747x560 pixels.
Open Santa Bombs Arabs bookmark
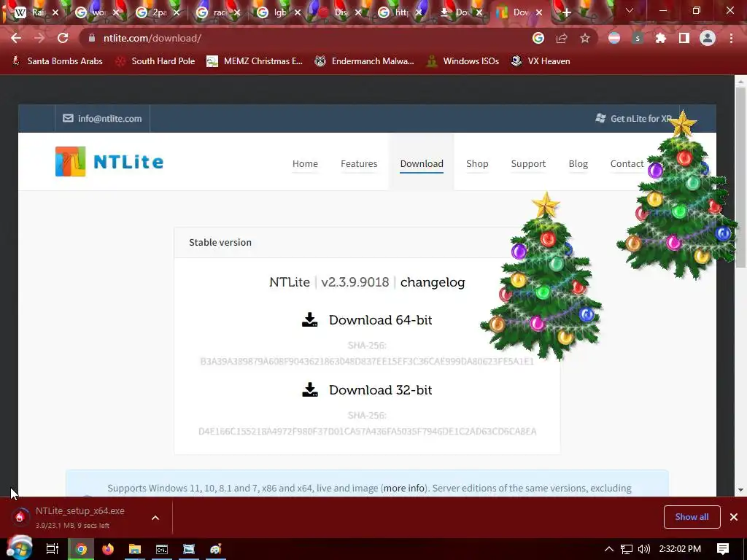pos(57,61)
